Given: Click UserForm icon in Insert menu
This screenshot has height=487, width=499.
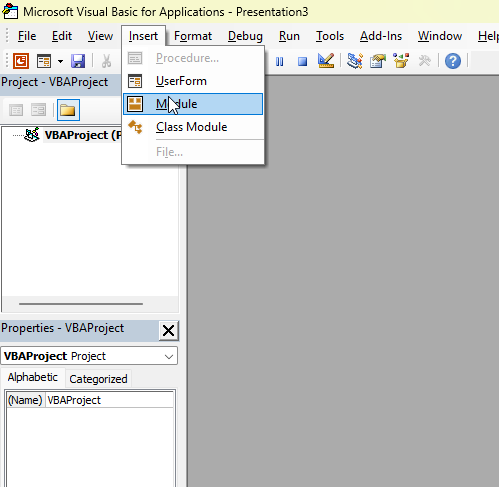Looking at the screenshot, I should pos(135,81).
